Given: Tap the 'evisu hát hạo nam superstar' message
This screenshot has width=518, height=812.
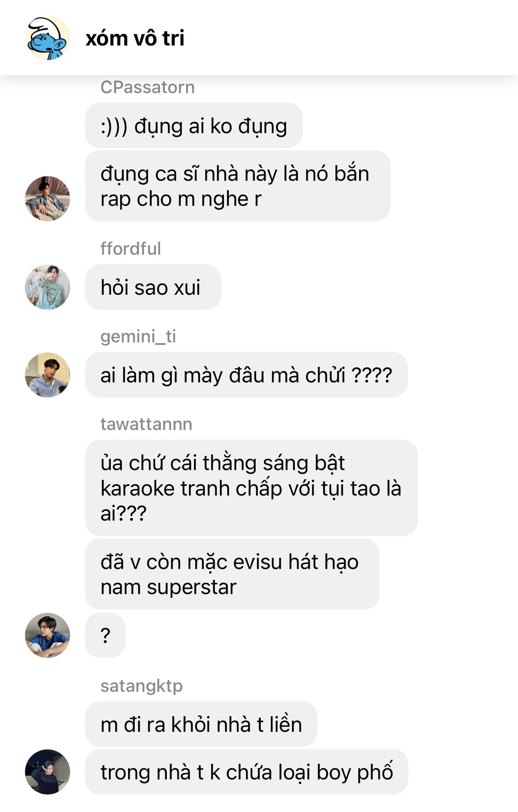Looking at the screenshot, I should click(x=232, y=574).
